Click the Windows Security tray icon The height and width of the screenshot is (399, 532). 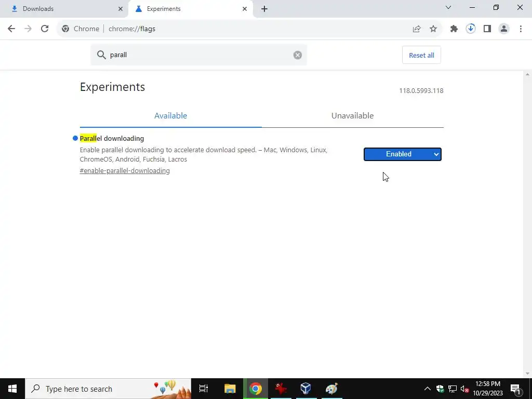click(440, 389)
